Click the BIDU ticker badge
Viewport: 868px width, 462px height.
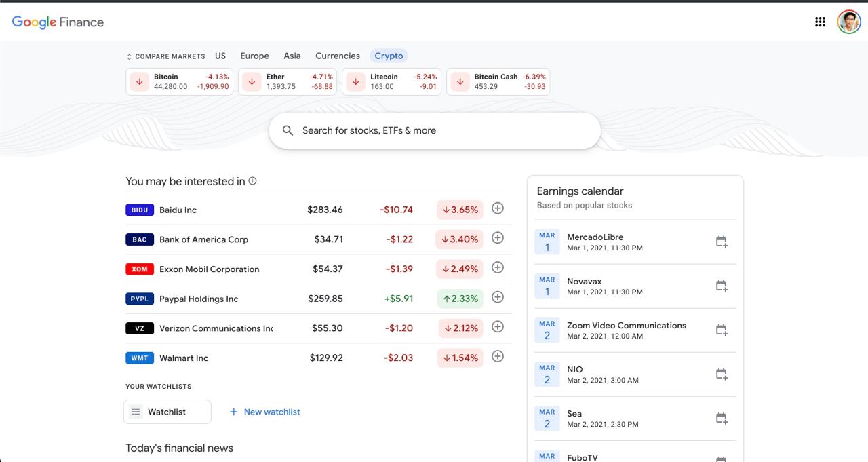(x=140, y=210)
